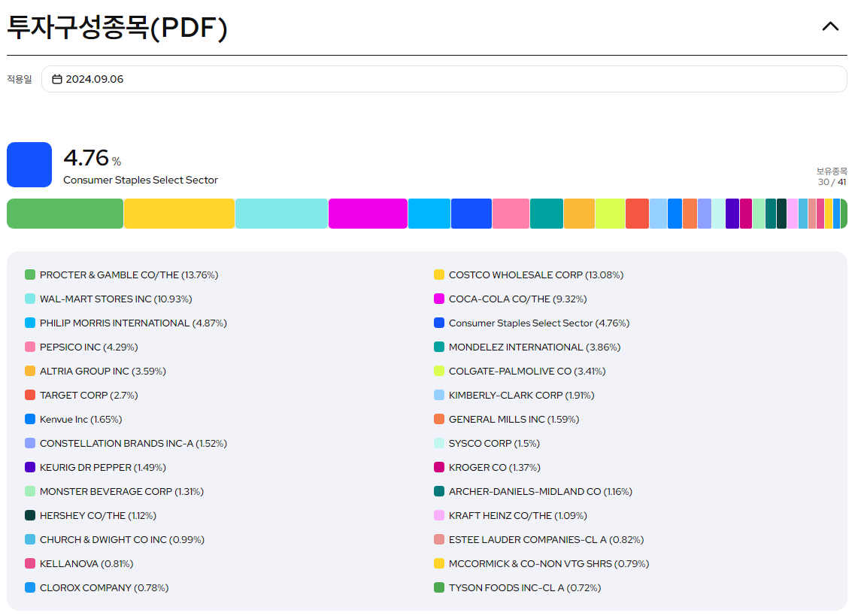Viewport: 861px width, 616px height.
Task: Click Kenvue Inc (1.65%) legend entry
Action: [x=73, y=420]
